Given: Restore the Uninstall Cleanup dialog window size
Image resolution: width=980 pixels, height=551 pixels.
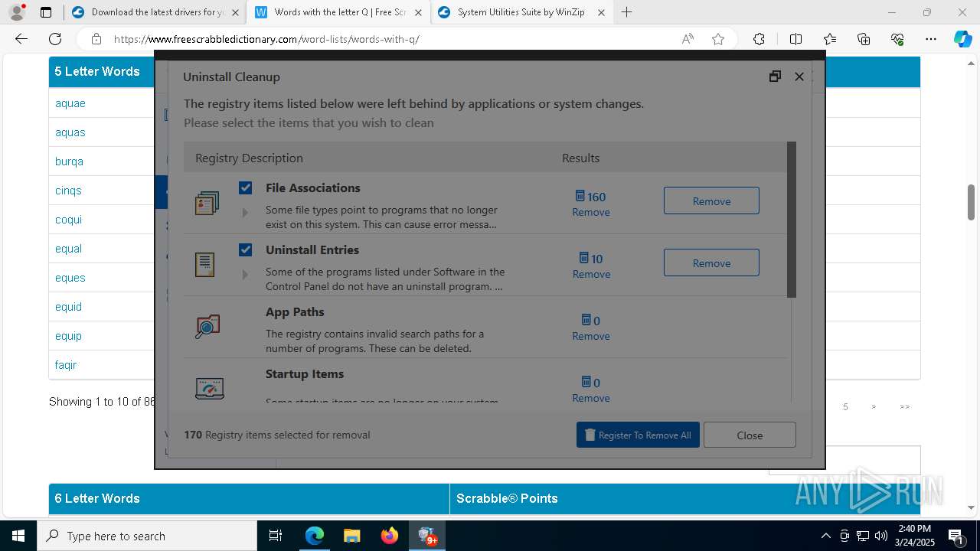Looking at the screenshot, I should [775, 77].
